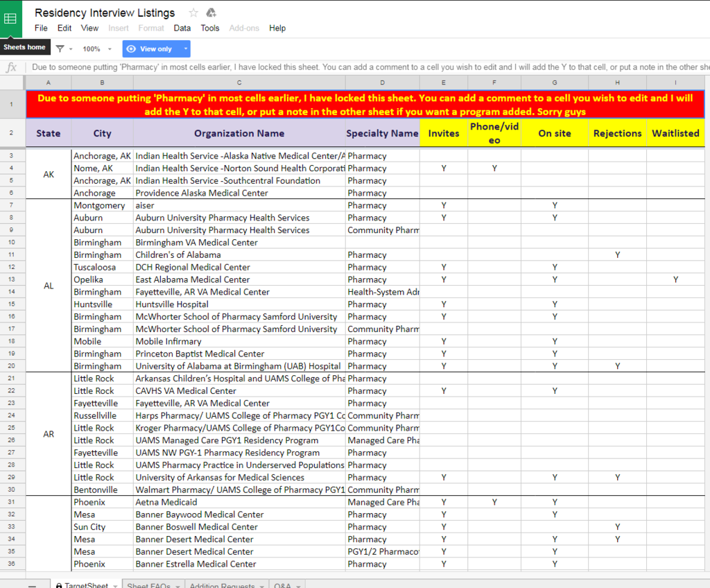Open the all sheets list icon
Viewport: 710px width, 588px height.
pos(33,586)
